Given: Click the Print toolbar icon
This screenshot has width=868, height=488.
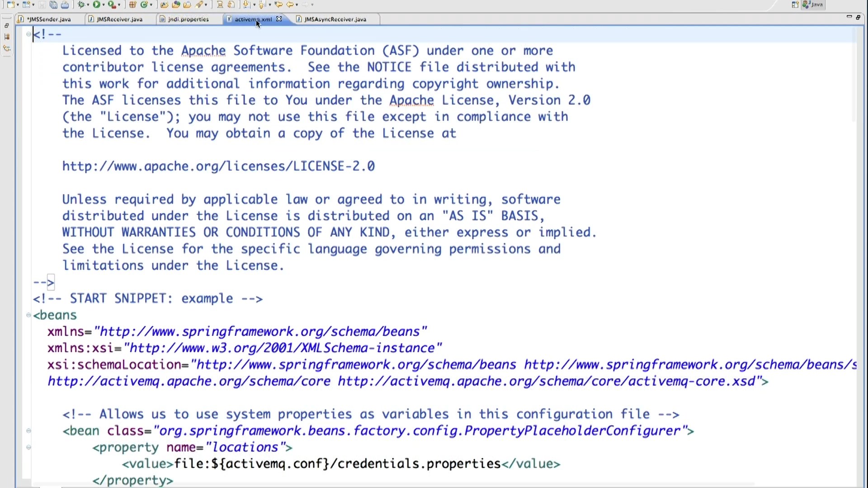Looking at the screenshot, I should 65,5.
